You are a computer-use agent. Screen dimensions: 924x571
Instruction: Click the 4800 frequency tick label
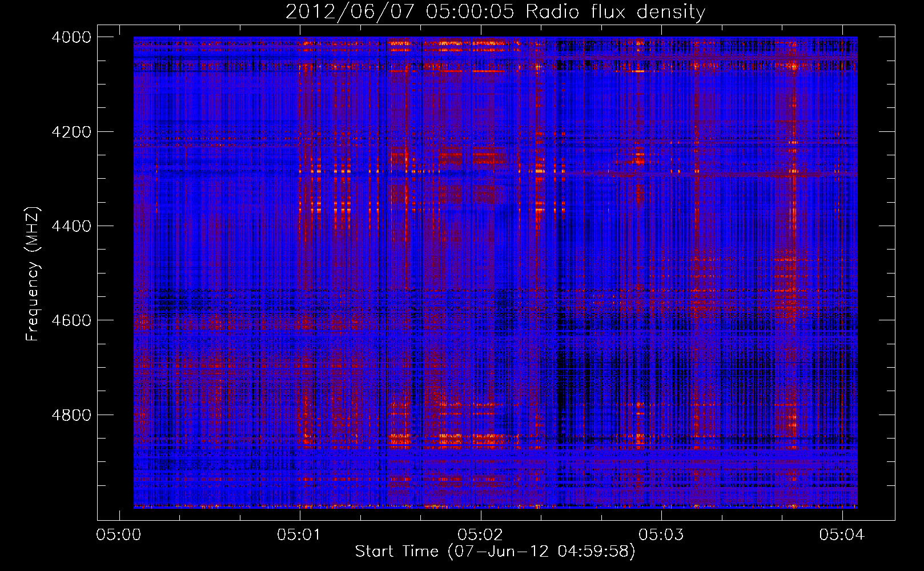[x=71, y=415]
